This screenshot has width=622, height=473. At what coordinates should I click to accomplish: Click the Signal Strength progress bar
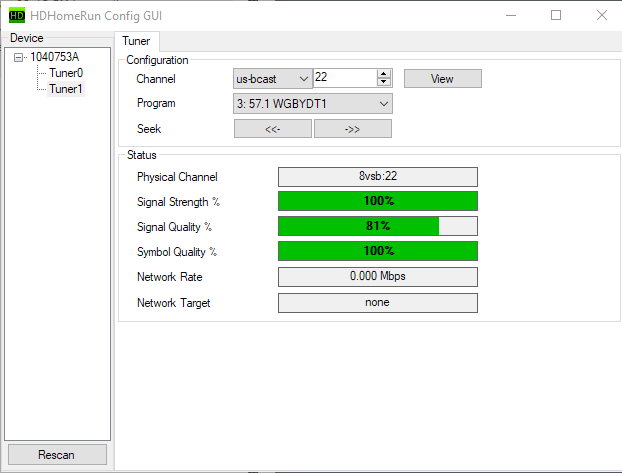click(x=377, y=202)
